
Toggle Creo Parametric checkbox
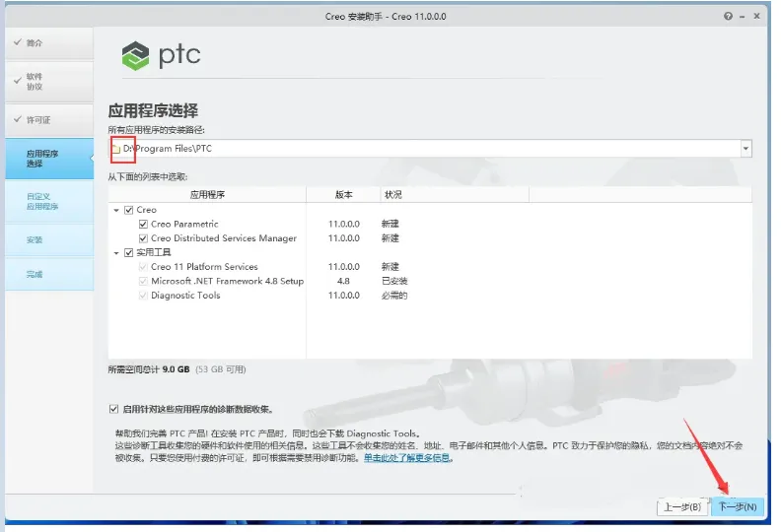pos(143,224)
